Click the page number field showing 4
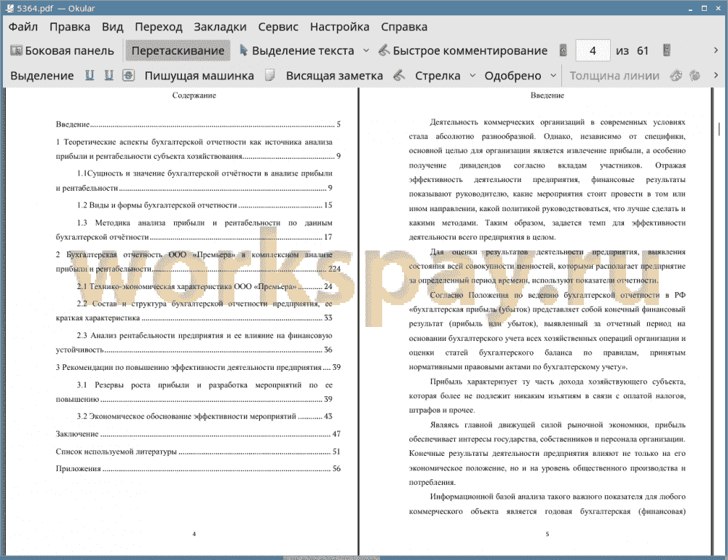The width and height of the screenshot is (728, 560). 593,51
